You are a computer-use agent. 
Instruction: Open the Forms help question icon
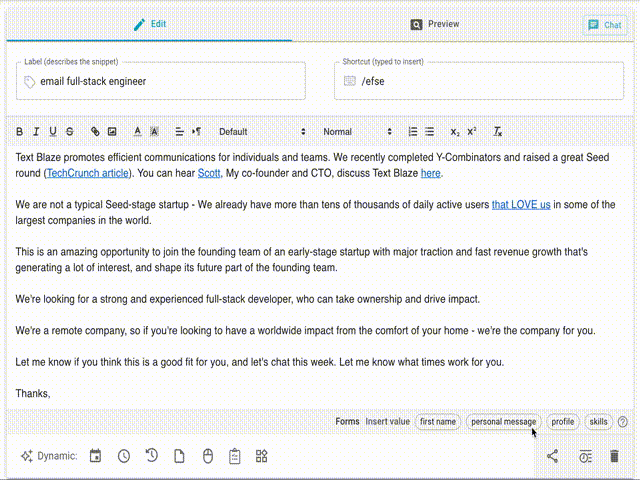[622, 422]
